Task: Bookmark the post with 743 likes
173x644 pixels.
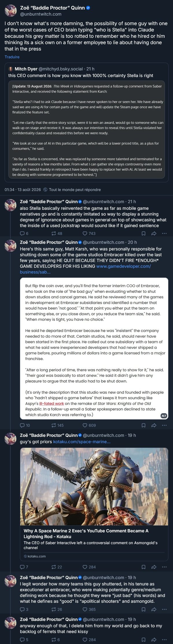Action: pyautogui.click(x=143, y=233)
